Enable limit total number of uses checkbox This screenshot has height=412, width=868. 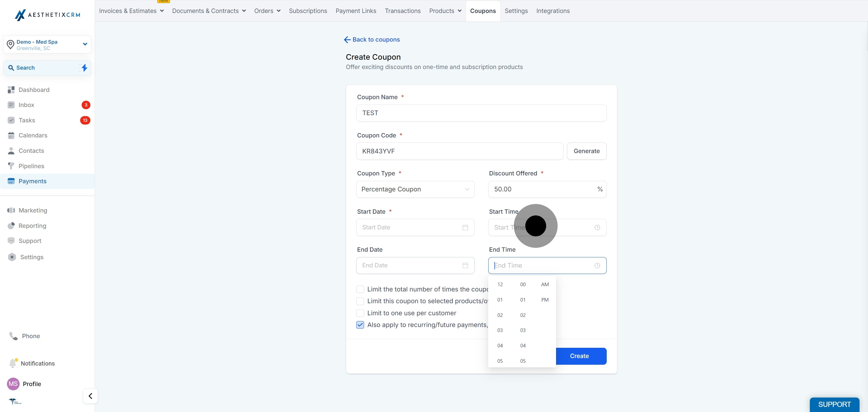[x=360, y=289]
